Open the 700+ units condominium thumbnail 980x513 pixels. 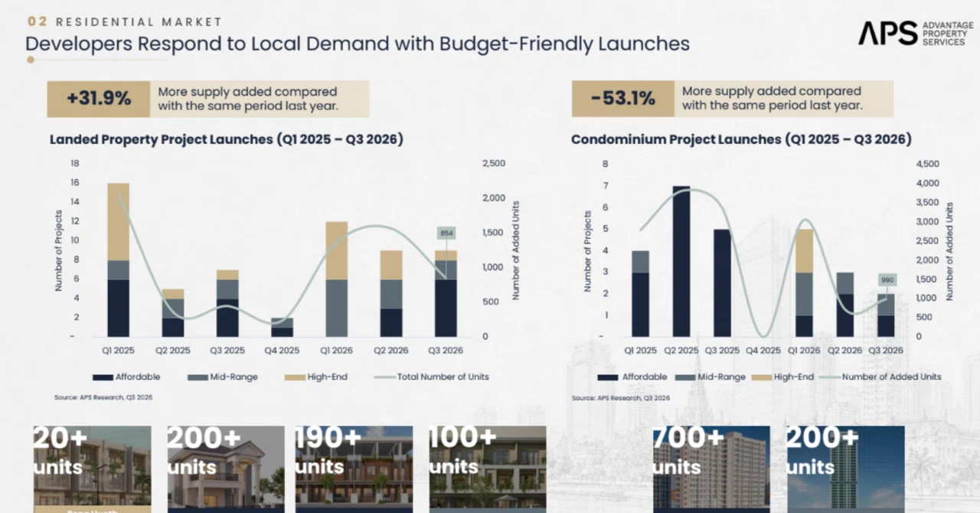coord(711,469)
